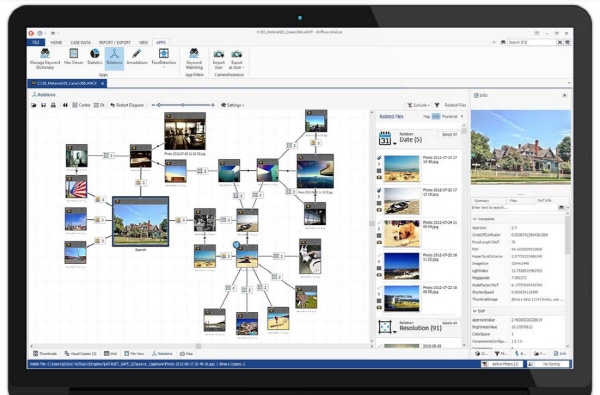Open the Resolution relation type dropdown arrow
This screenshot has height=395, width=600.
tap(395, 332)
